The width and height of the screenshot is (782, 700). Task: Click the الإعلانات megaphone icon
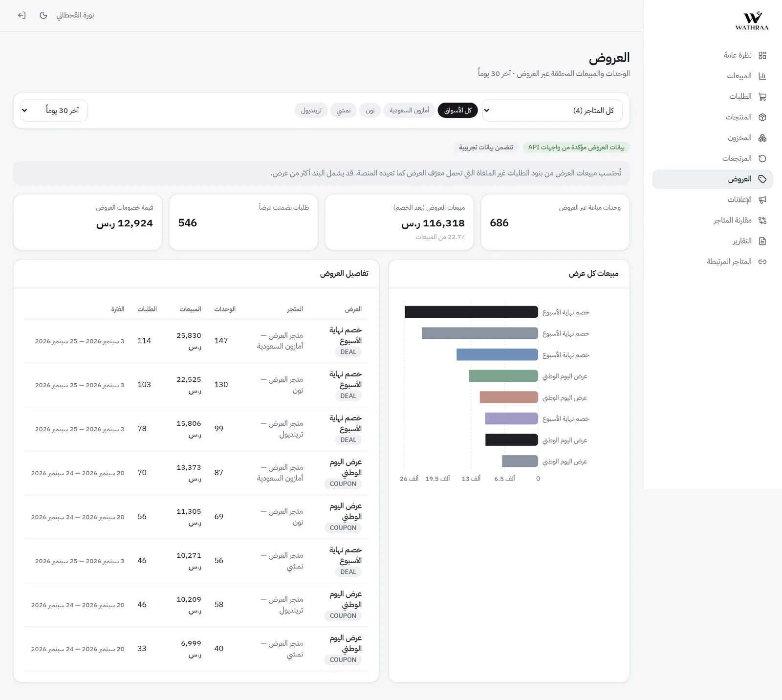762,199
